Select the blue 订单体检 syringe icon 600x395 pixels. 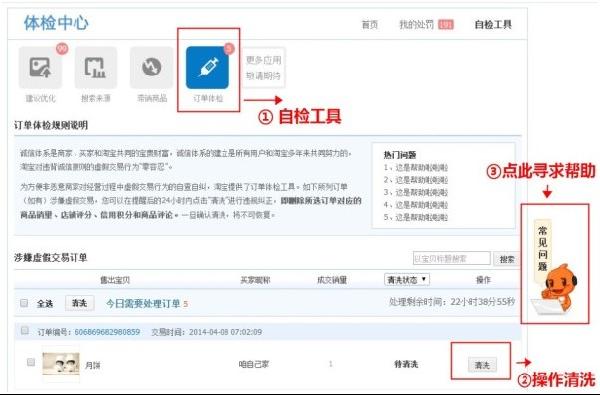[207, 67]
